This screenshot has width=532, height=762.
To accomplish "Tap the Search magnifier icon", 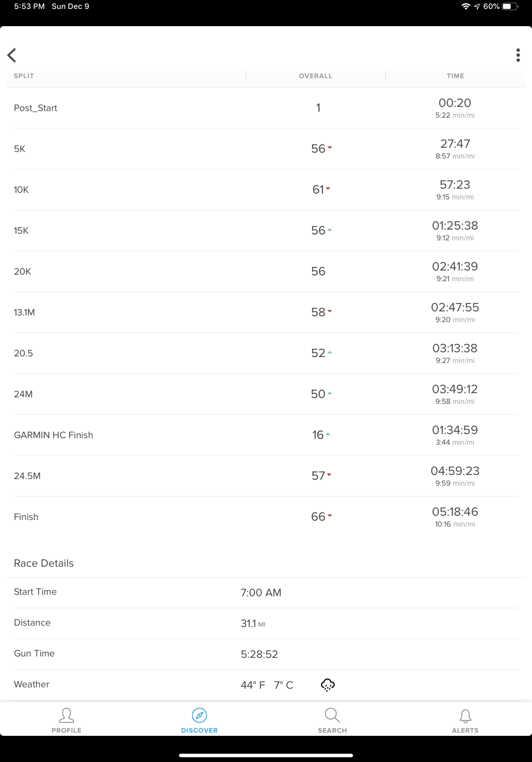I will pyautogui.click(x=332, y=715).
